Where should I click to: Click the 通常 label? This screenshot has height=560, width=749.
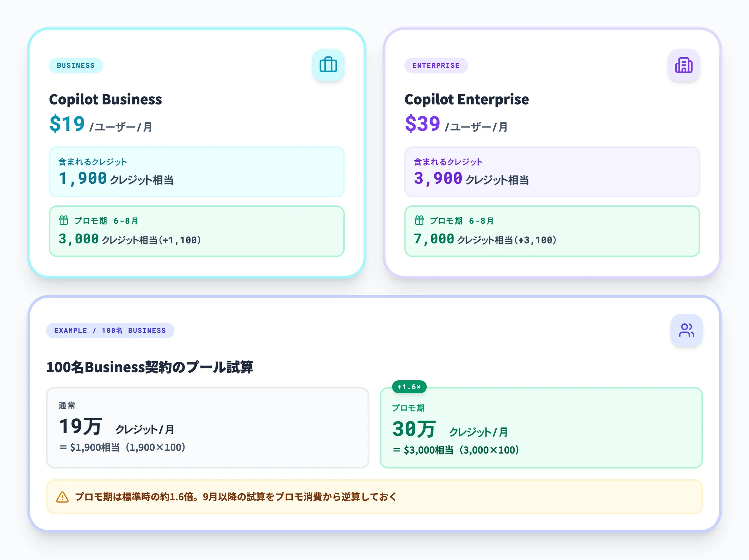click(x=67, y=405)
